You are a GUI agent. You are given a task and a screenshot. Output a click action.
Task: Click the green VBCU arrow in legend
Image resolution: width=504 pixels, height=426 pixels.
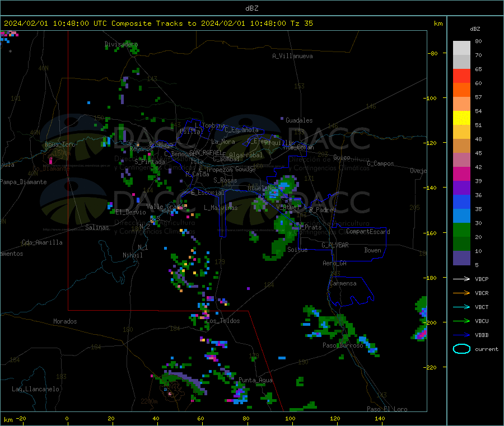[x=461, y=321]
